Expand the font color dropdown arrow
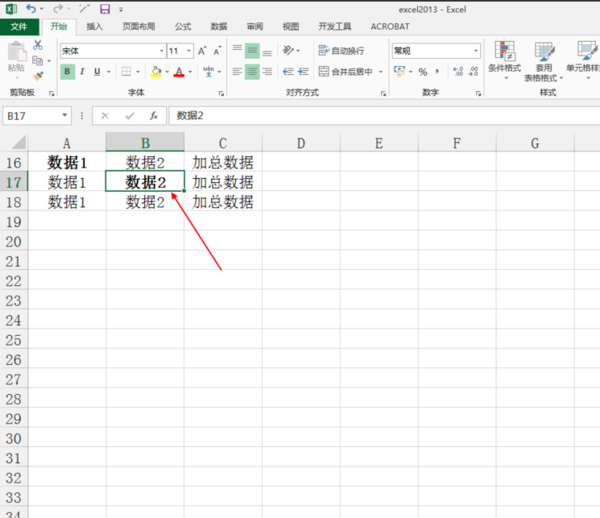Screen dimensions: 600x518 (190, 72)
